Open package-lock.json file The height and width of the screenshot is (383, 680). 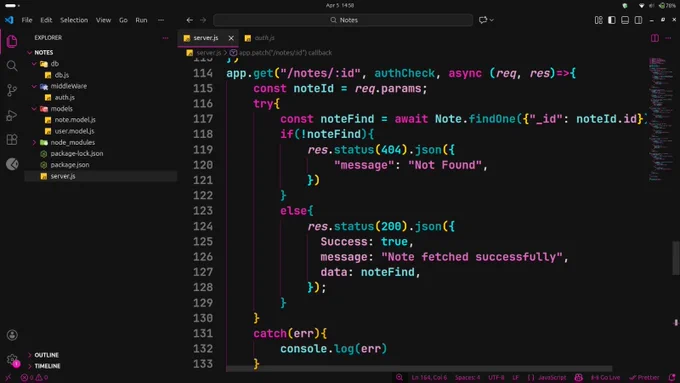tap(76, 154)
